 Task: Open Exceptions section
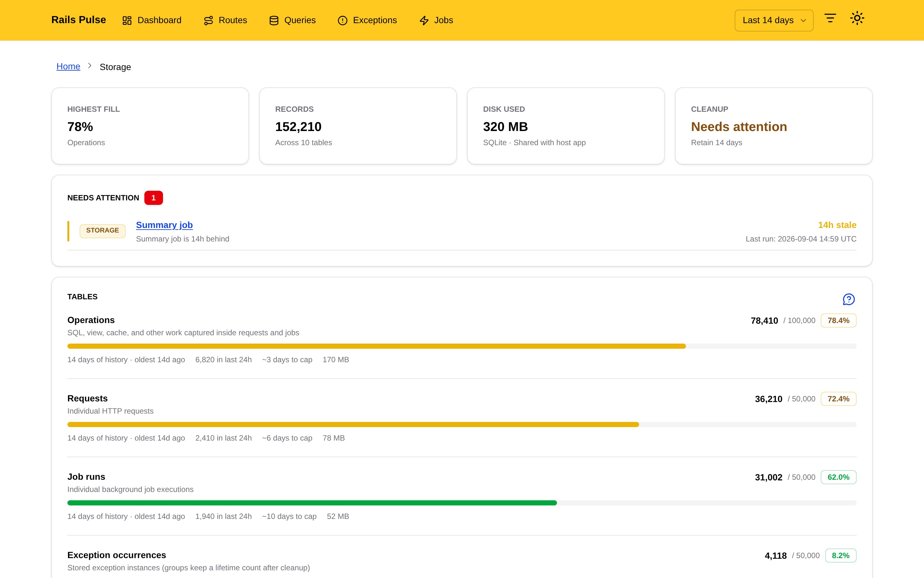click(x=367, y=20)
